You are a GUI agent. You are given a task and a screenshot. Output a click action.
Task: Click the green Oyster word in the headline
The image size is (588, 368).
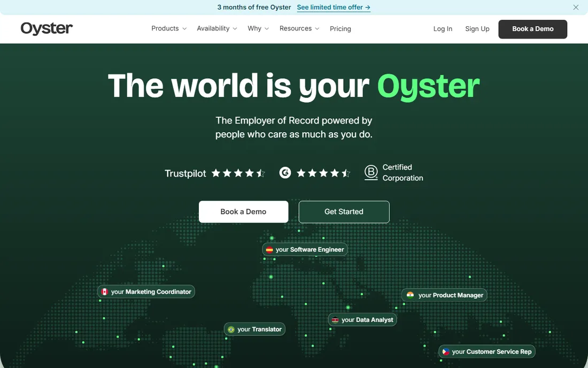point(428,86)
